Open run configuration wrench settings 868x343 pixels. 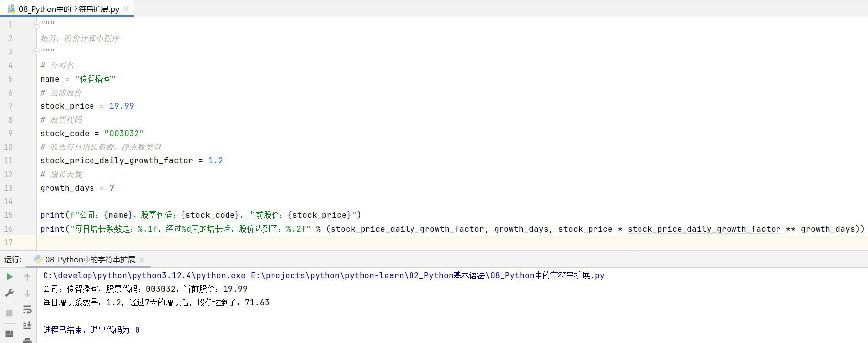(x=9, y=294)
